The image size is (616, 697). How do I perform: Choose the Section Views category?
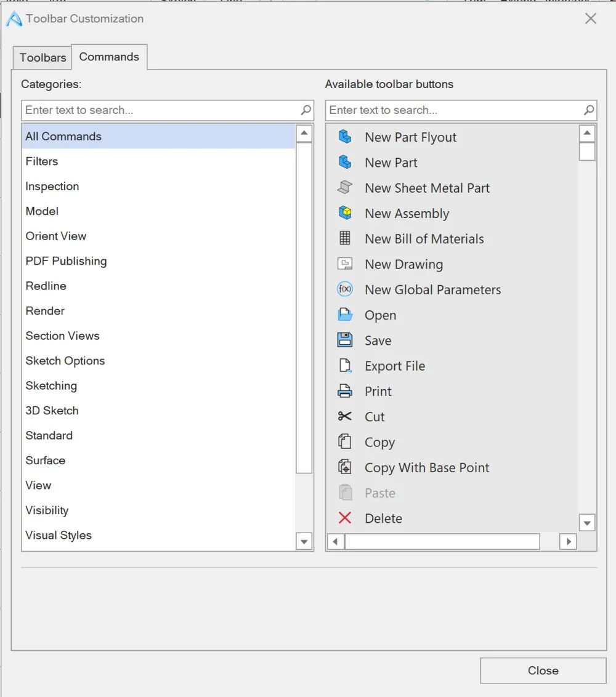pyautogui.click(x=158, y=335)
